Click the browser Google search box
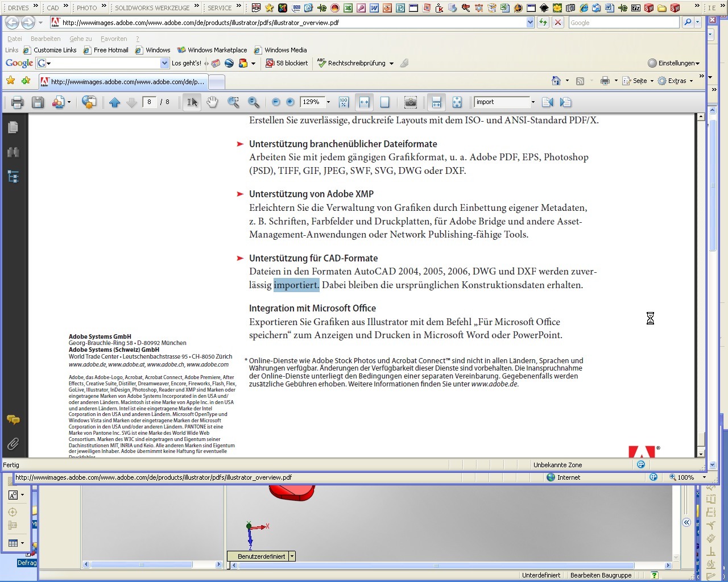 (x=624, y=23)
